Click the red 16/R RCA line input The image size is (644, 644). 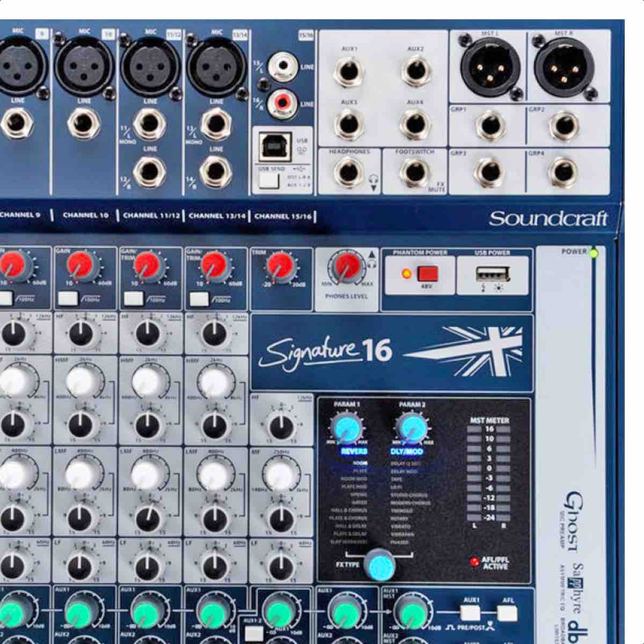tap(283, 103)
